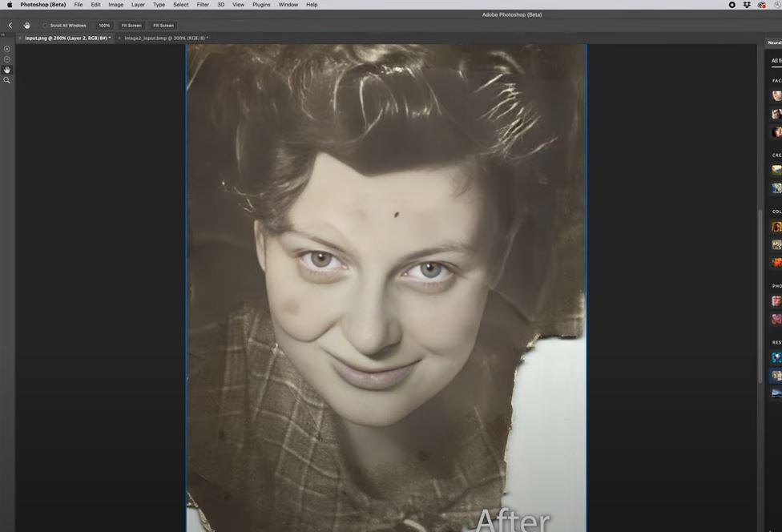This screenshot has width=782, height=532.
Task: Enable the Scroll All Windows checkbox
Action: (45, 26)
